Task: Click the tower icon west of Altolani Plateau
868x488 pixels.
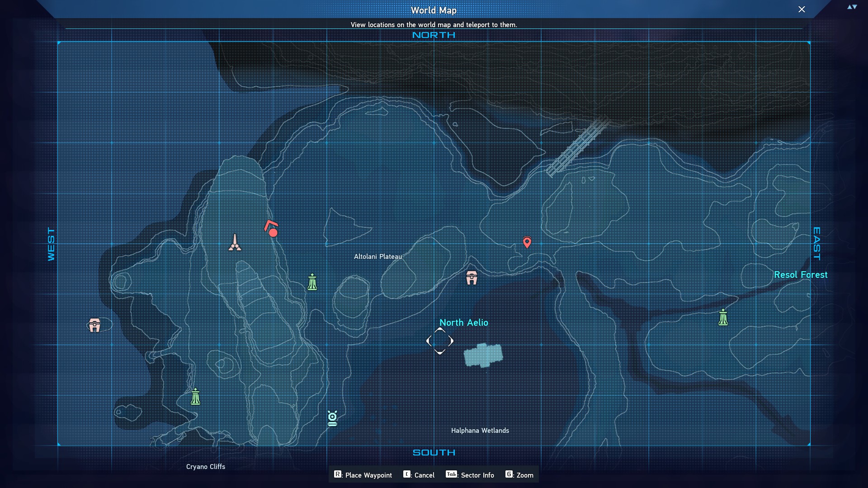Action: tap(235, 243)
